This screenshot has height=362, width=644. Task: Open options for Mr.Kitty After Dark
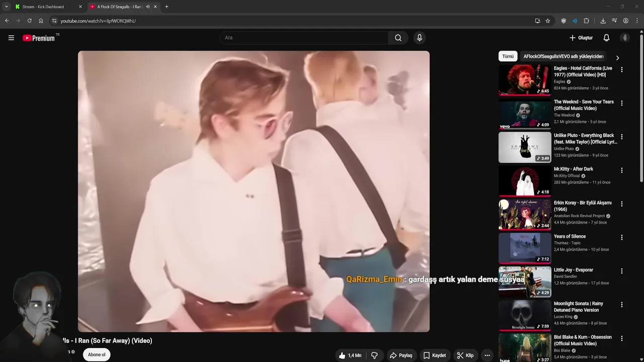click(622, 170)
